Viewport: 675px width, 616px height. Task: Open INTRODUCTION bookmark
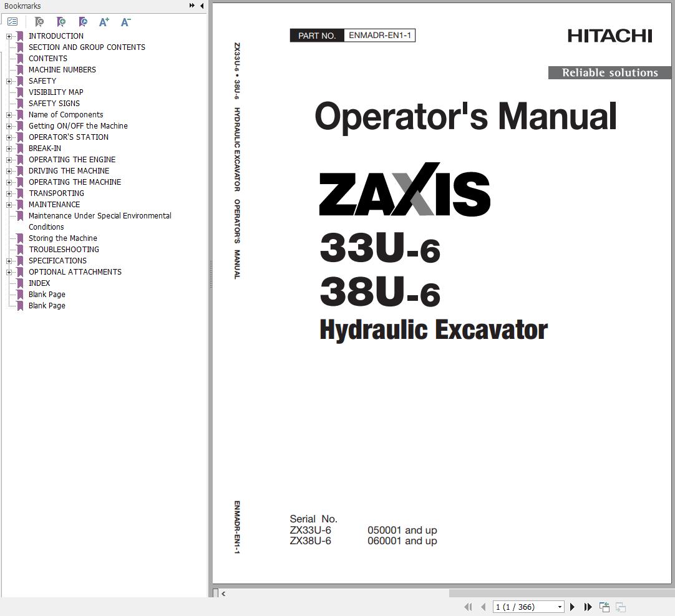56,36
